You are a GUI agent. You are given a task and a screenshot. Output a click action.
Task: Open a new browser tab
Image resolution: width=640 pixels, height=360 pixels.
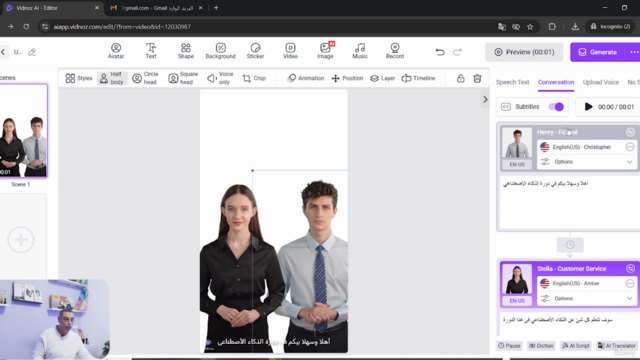click(x=216, y=8)
